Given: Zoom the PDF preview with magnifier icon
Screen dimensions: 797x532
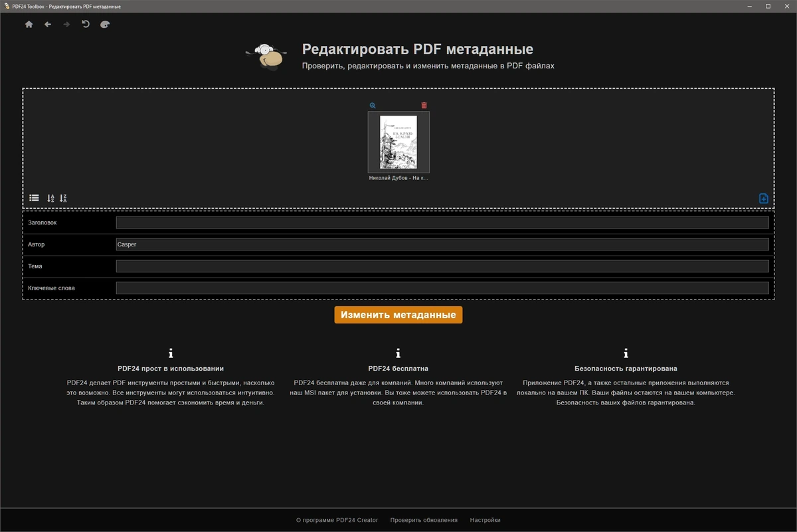Looking at the screenshot, I should pos(373,106).
